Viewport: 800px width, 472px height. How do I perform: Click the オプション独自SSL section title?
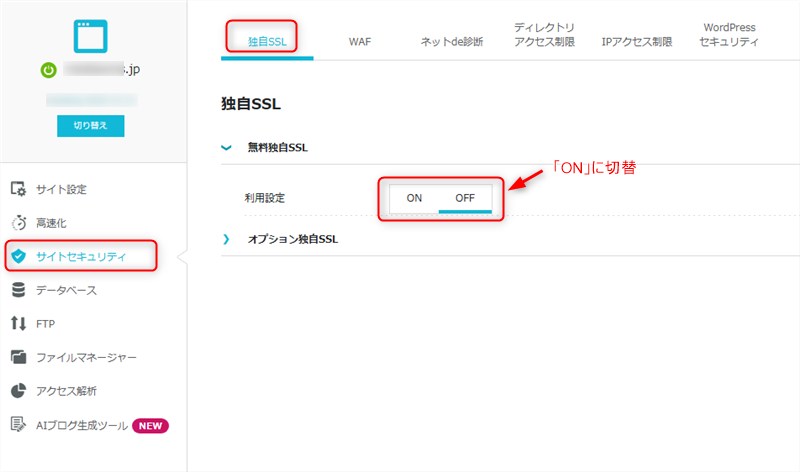293,239
